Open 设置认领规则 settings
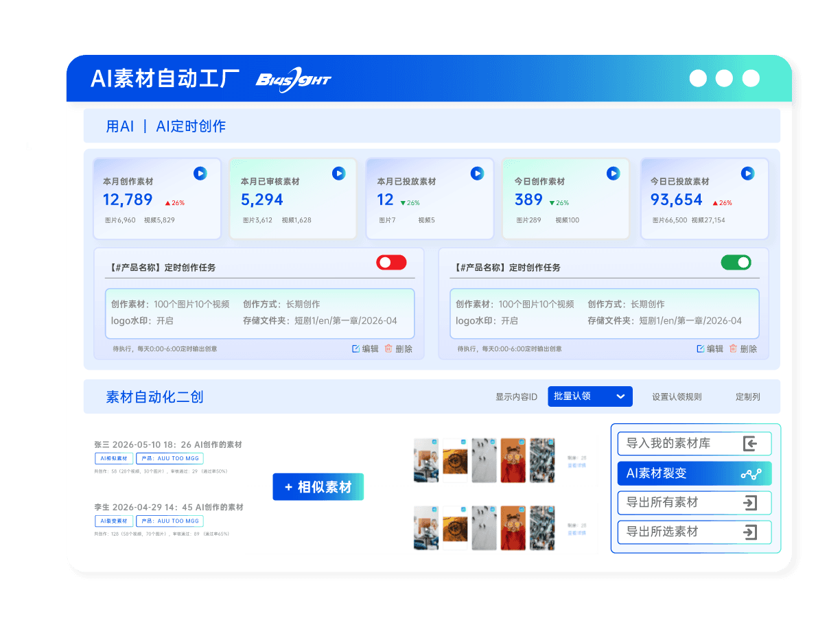 pyautogui.click(x=677, y=396)
